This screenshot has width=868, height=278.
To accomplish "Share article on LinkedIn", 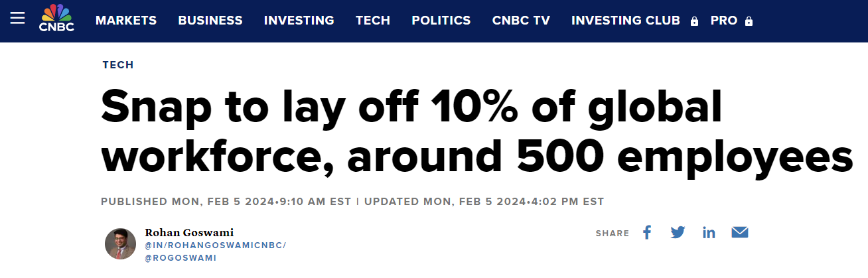I will pos(709,233).
